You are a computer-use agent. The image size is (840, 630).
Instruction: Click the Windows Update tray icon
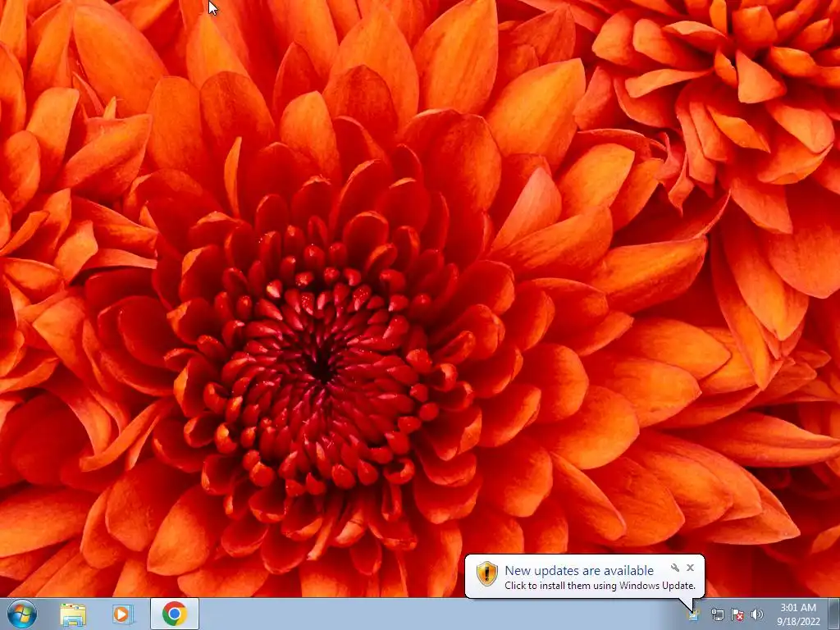(x=694, y=614)
